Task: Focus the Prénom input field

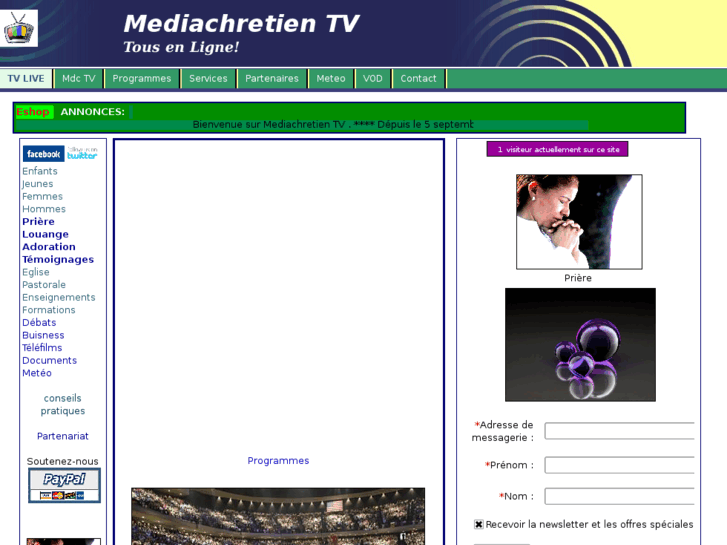Action: 619,465
